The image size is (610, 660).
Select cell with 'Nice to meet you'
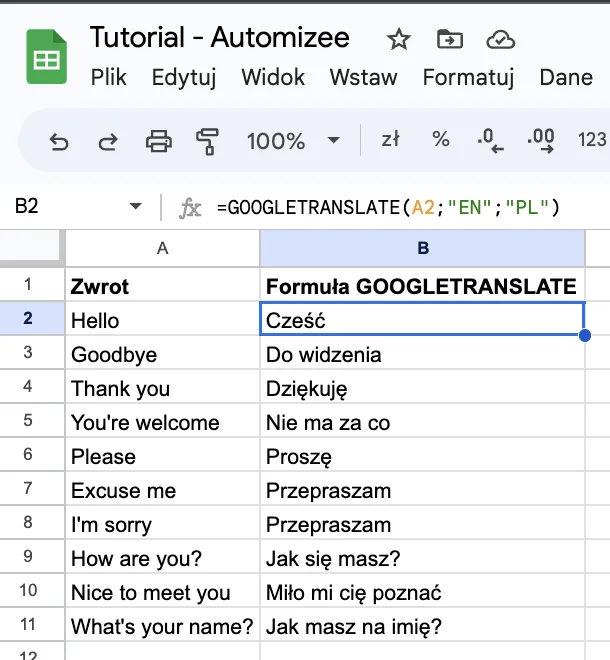coord(162,591)
